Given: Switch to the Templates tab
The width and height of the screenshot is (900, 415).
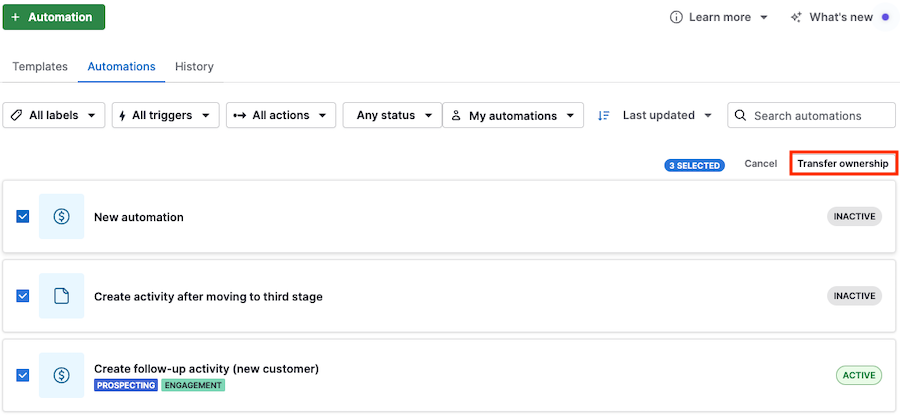Looking at the screenshot, I should (x=40, y=67).
